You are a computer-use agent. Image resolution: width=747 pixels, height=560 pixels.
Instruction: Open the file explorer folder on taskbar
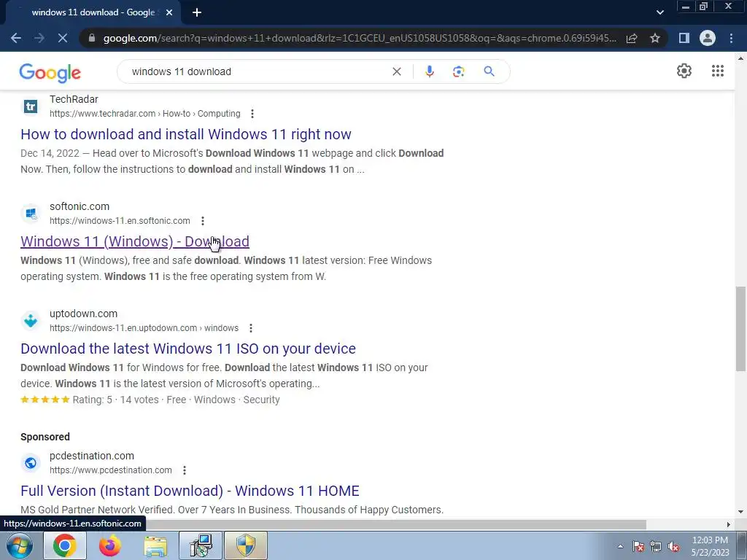(155, 546)
